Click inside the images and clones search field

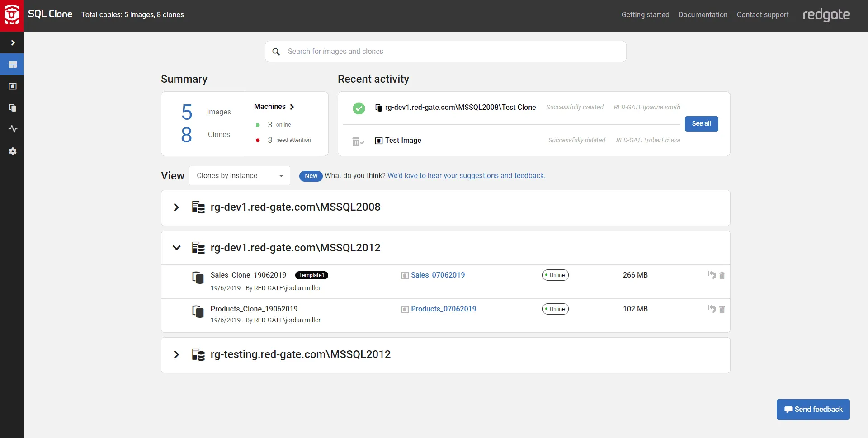point(407,51)
